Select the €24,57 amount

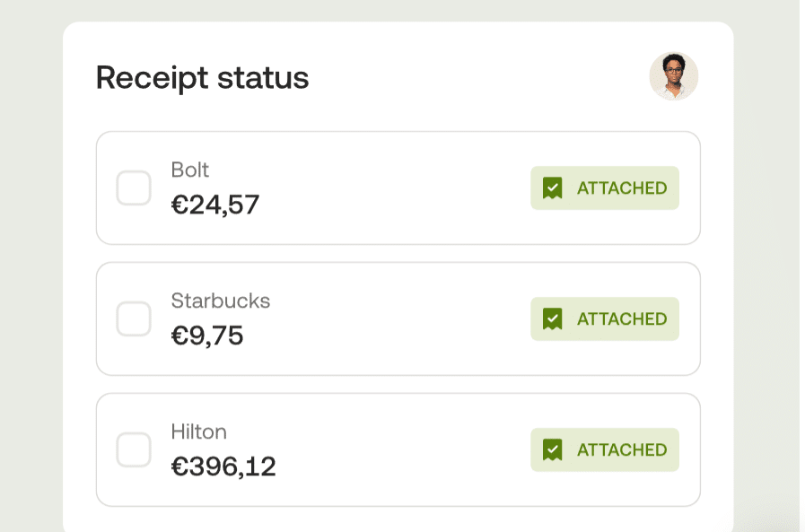coord(215,205)
